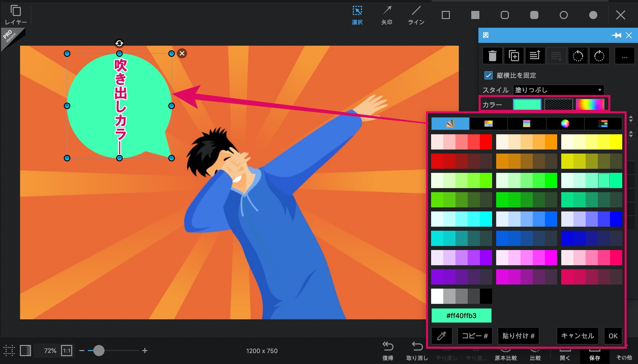Click the コピー # button
Viewport: 638px width, 364px height.
pyautogui.click(x=475, y=336)
